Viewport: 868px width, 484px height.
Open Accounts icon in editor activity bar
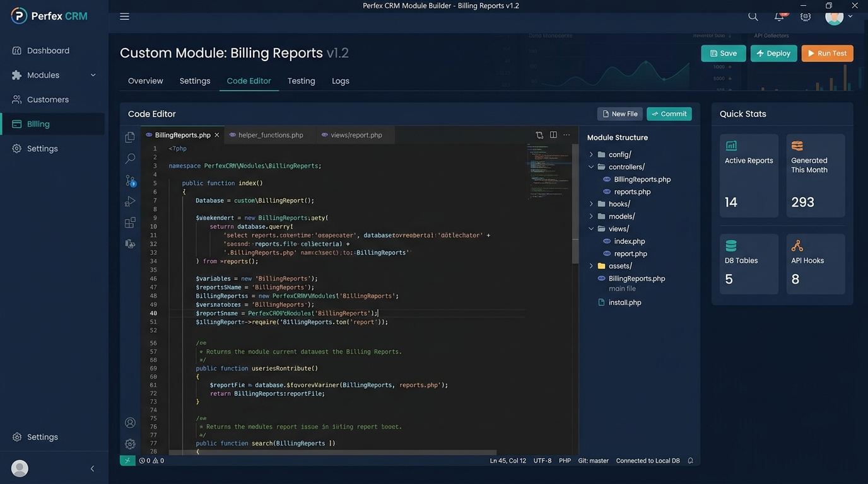(130, 423)
